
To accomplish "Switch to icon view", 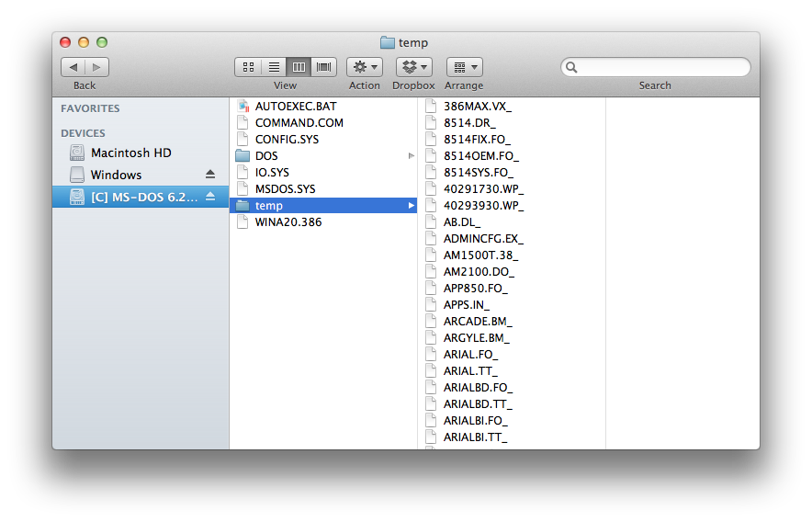I will [248, 67].
